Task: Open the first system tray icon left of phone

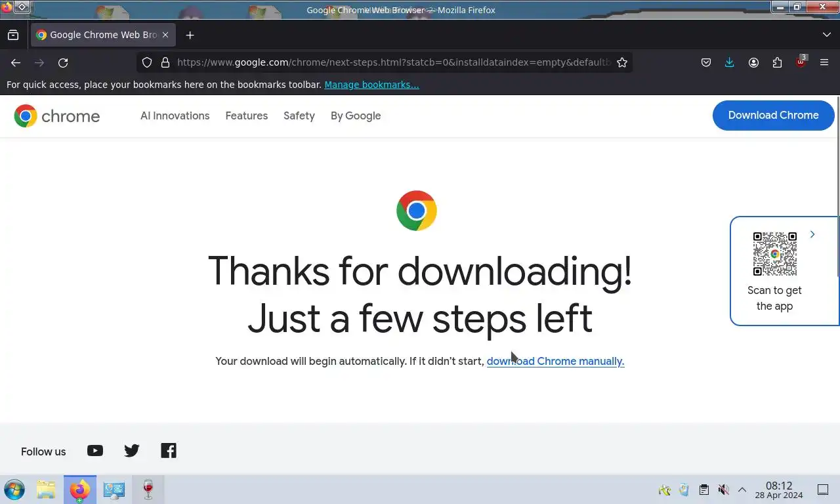Action: click(664, 490)
